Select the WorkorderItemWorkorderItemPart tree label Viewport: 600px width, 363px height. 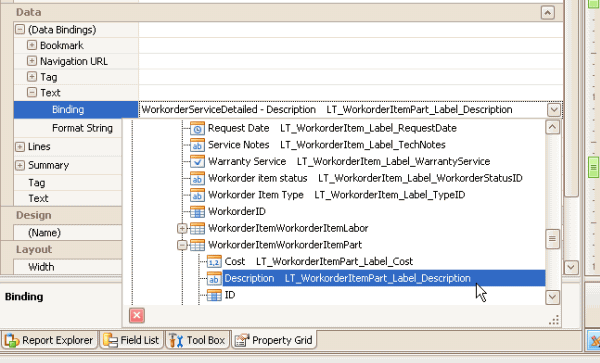click(x=285, y=245)
